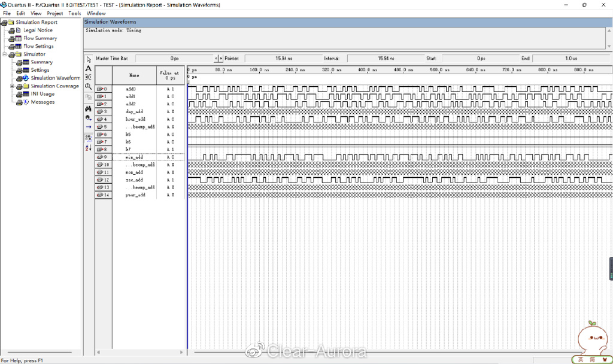Open the Simulator Summary report
Screen dimensions: 613x364
point(41,62)
